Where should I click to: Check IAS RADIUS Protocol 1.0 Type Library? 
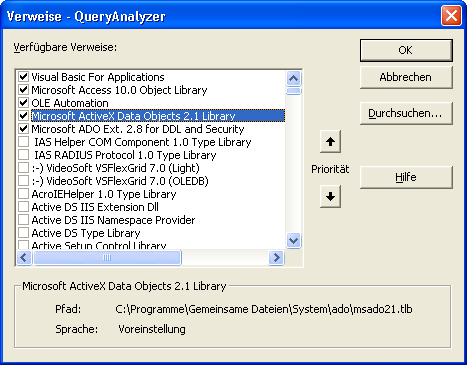23,155
